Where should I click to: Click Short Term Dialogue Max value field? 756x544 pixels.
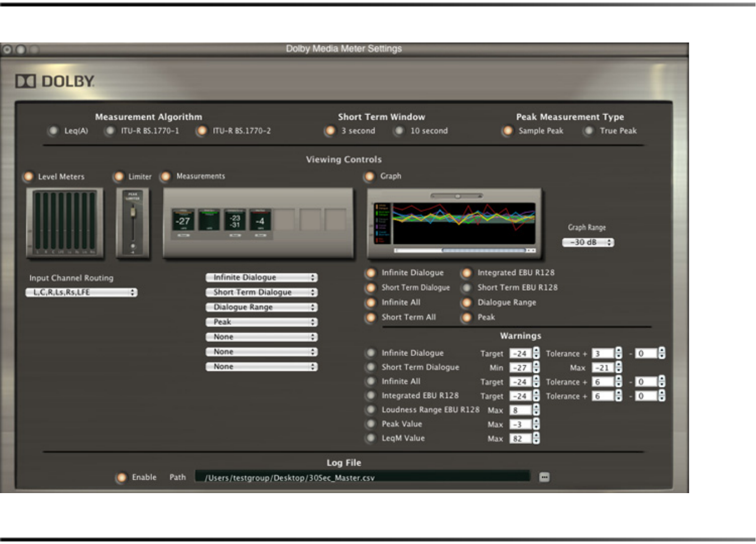pos(603,368)
